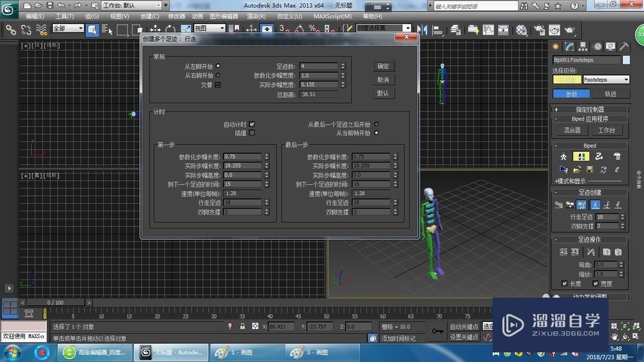Select the Run gait icon
The width and height of the screenshot is (644, 362).
pos(607,204)
